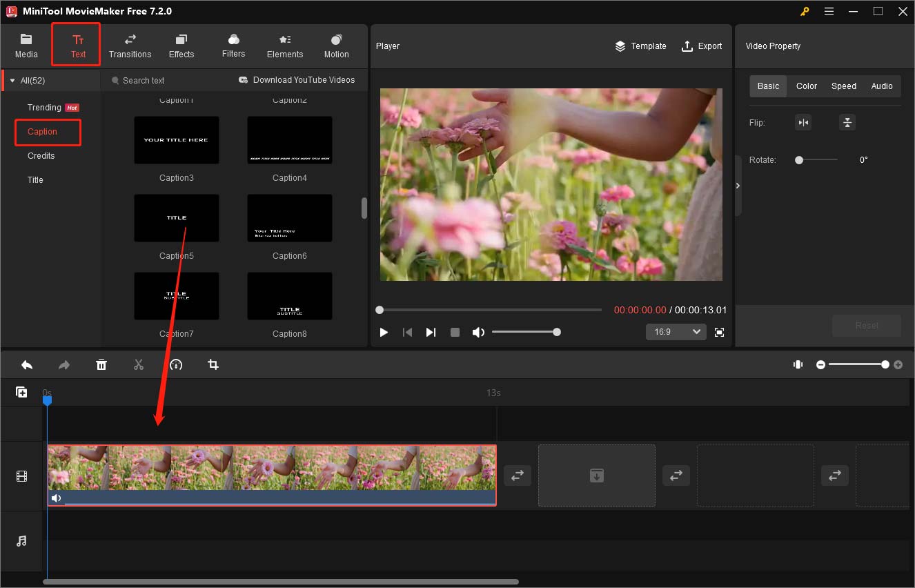
Task: Redo the last action
Action: [64, 364]
